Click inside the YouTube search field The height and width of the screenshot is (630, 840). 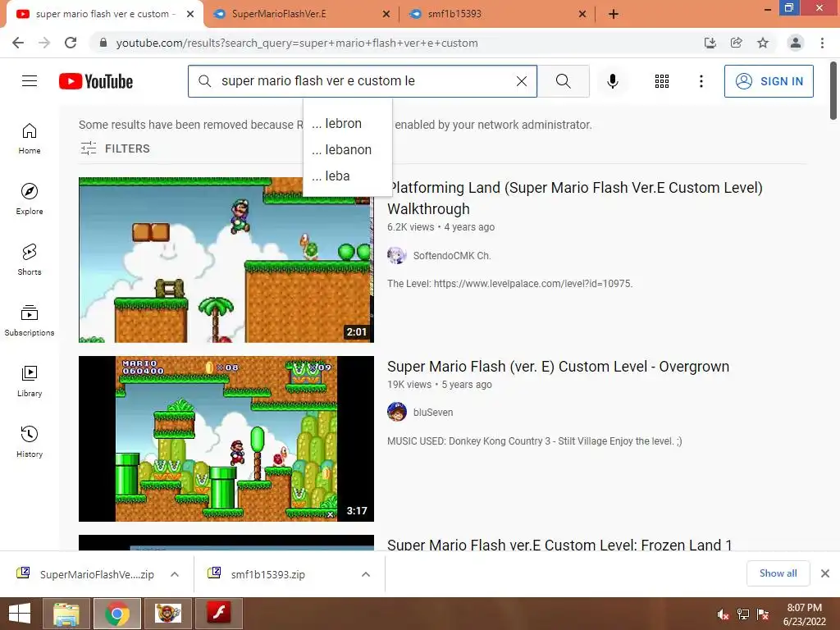pos(363,81)
